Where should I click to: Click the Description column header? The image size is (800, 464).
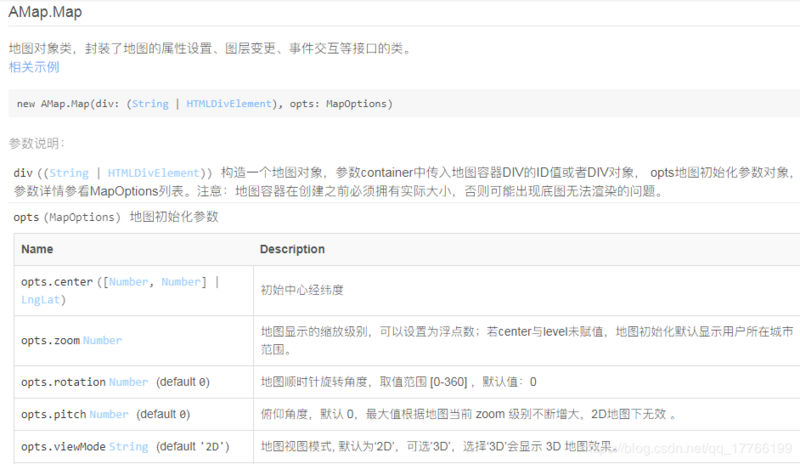(x=292, y=249)
